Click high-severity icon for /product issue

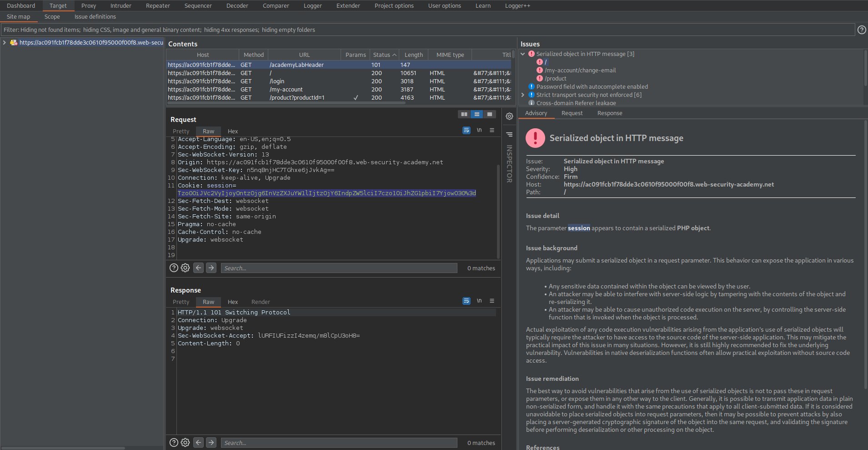(540, 79)
